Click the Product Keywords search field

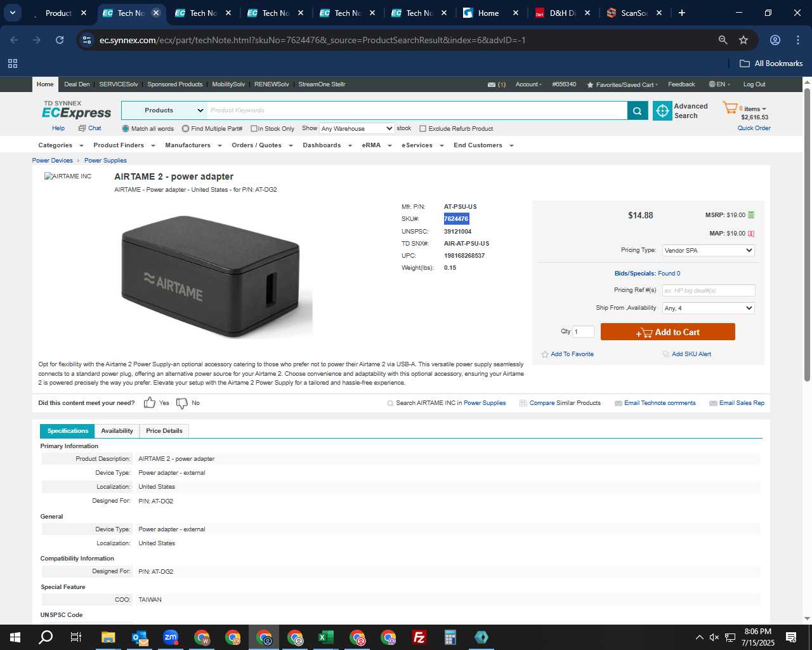pyautogui.click(x=417, y=110)
